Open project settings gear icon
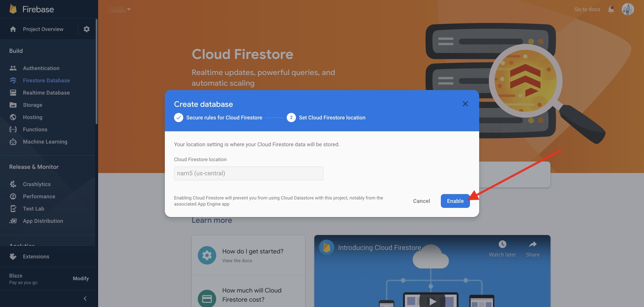Viewport: 644px width, 307px height. tap(87, 29)
